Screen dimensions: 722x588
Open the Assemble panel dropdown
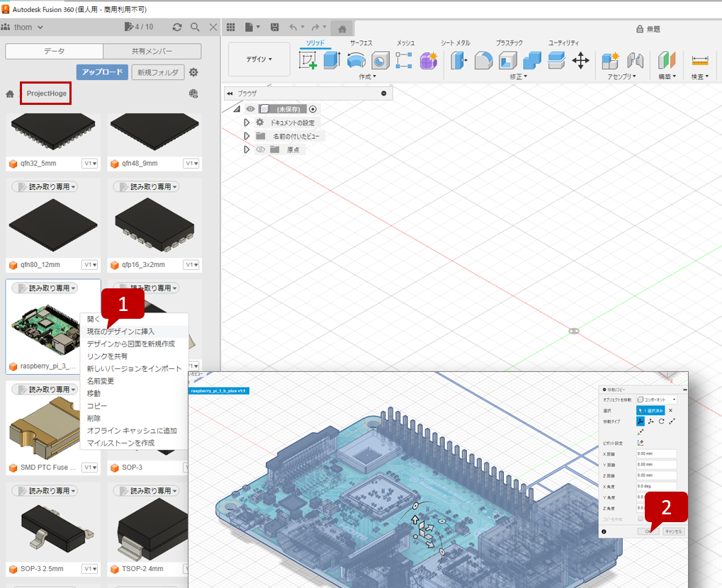coord(621,77)
